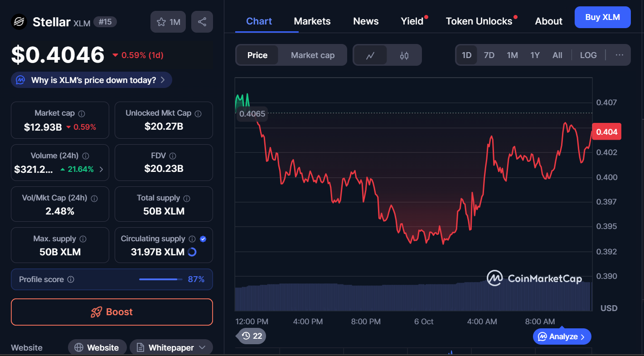Open the Markets tab
644x356 pixels.
[x=312, y=21]
